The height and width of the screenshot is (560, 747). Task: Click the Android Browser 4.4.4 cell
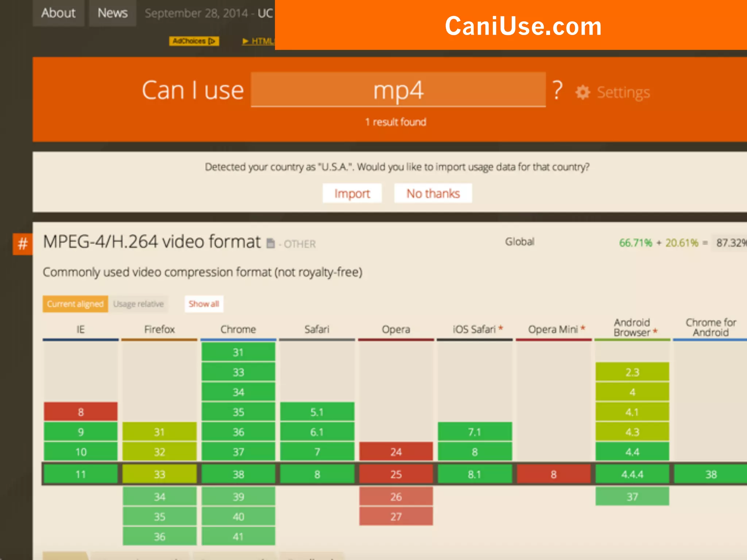coord(632,474)
